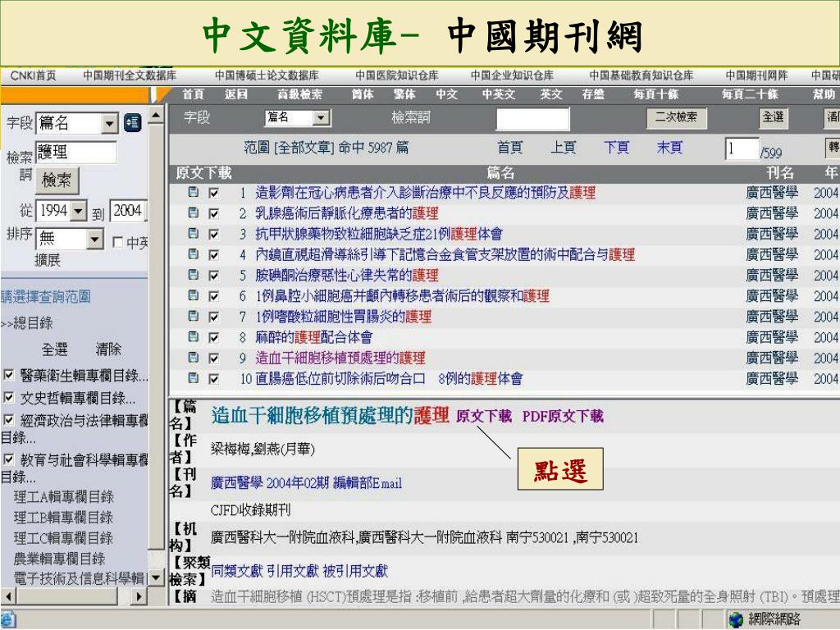Click the left panel vertical scrollbar down arrow

(x=156, y=577)
